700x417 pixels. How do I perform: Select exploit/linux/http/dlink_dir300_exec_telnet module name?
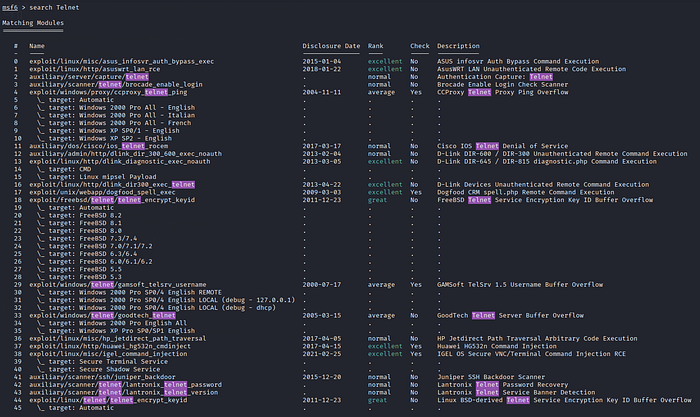pyautogui.click(x=112, y=184)
